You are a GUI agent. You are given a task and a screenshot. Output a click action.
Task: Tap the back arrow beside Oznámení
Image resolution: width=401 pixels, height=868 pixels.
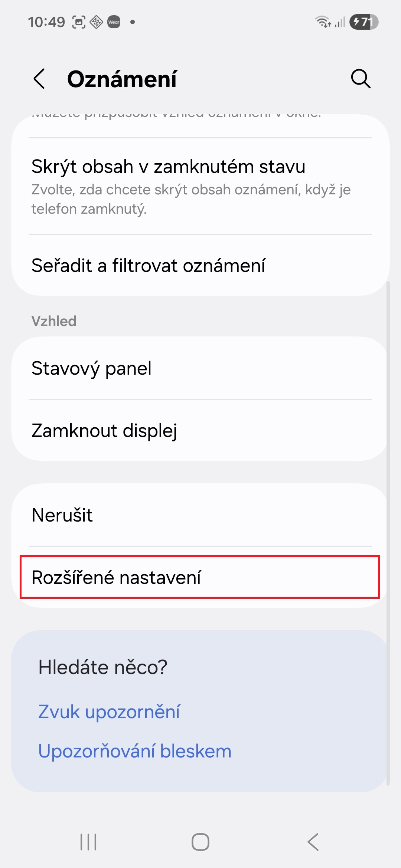(39, 79)
